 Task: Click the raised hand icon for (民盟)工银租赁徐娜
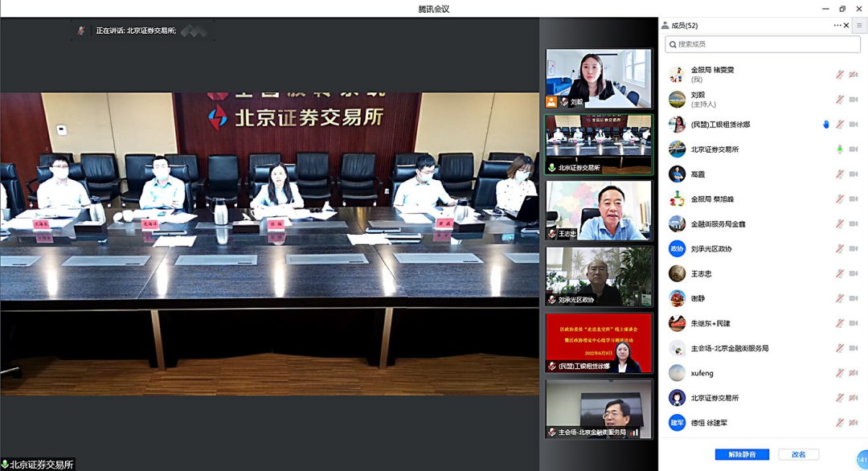(x=826, y=125)
